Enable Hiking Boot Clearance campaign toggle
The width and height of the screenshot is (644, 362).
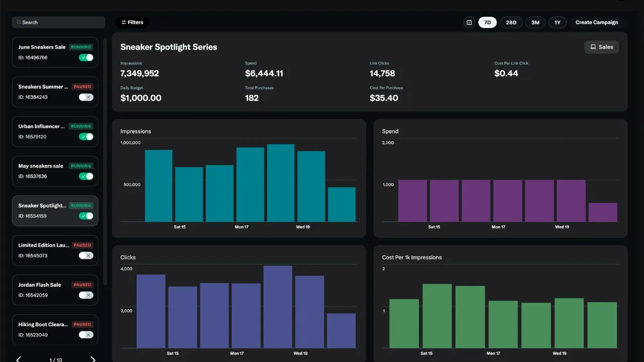[86, 335]
